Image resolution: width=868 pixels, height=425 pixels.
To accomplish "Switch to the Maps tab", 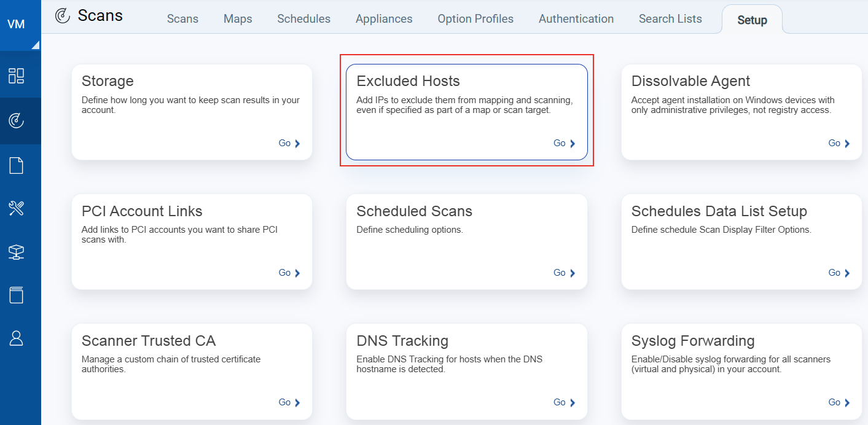I will [238, 18].
